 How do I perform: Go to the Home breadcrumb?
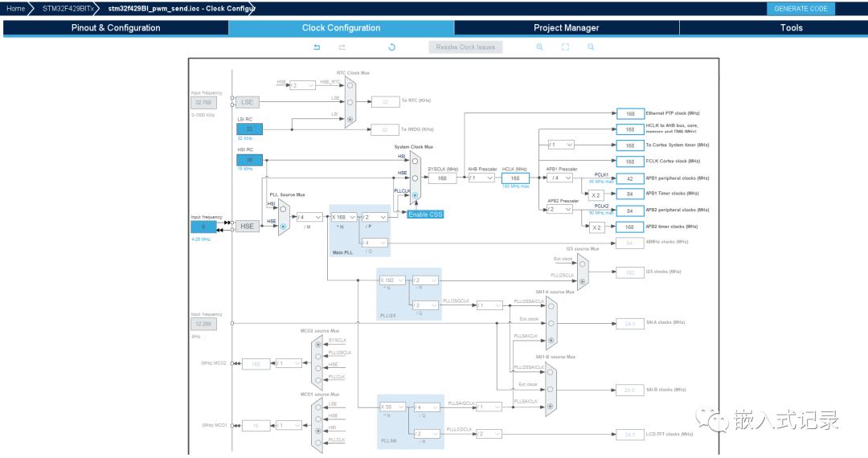[x=15, y=8]
